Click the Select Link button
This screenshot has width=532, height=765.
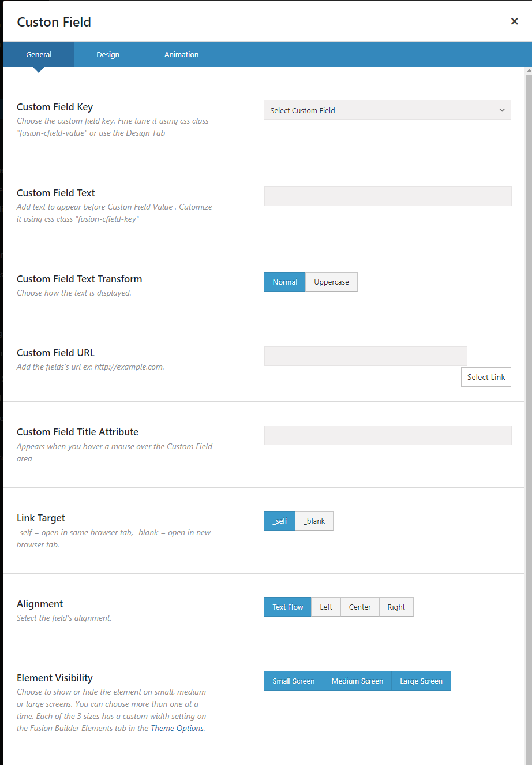pyautogui.click(x=486, y=377)
